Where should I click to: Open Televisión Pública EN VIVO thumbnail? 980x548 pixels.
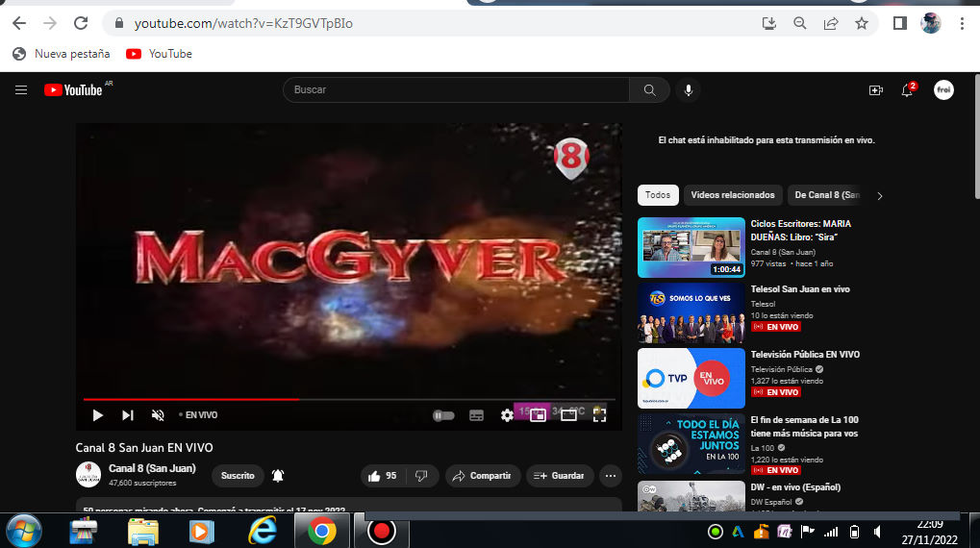tap(691, 378)
